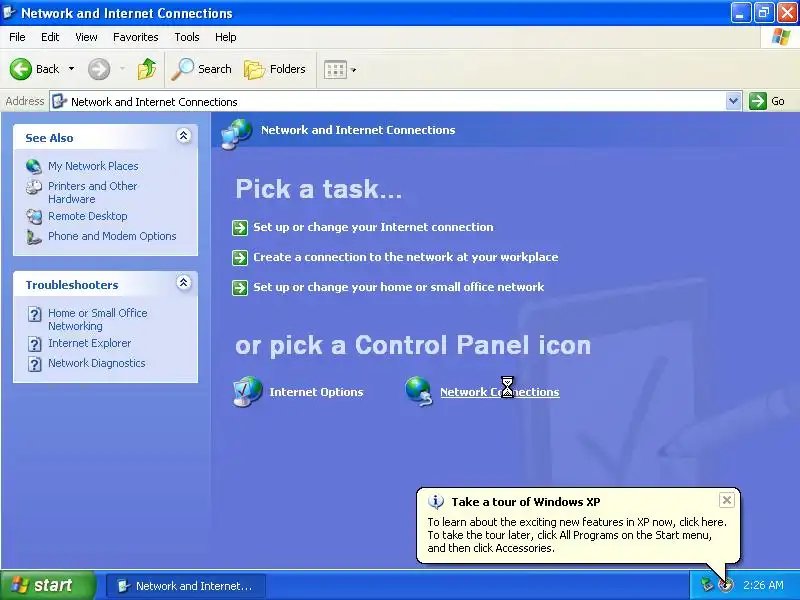Click the greyed-out Forward arrow button

(x=99, y=69)
